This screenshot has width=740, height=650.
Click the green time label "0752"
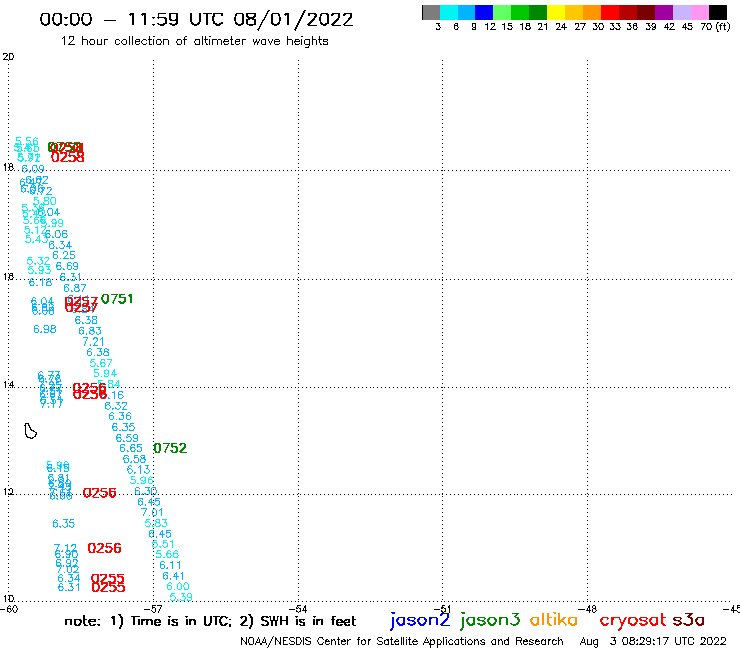tap(170, 448)
